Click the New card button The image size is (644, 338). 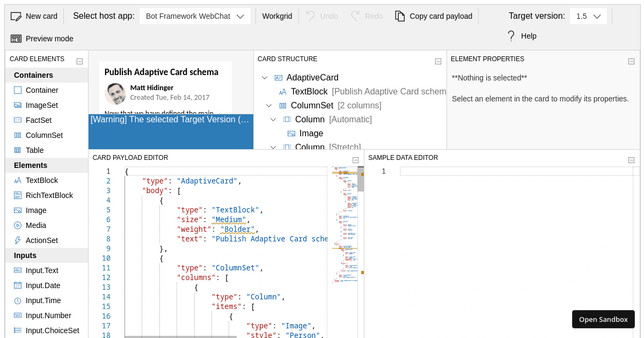34,16
